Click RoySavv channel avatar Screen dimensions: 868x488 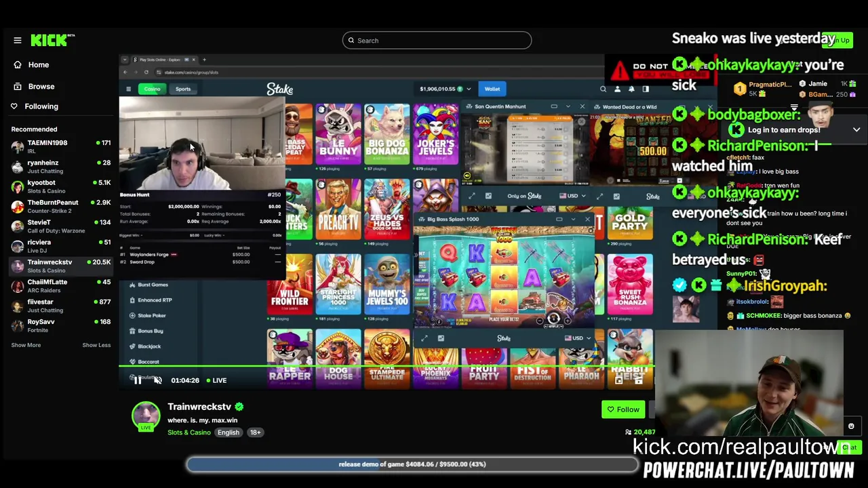[18, 325]
